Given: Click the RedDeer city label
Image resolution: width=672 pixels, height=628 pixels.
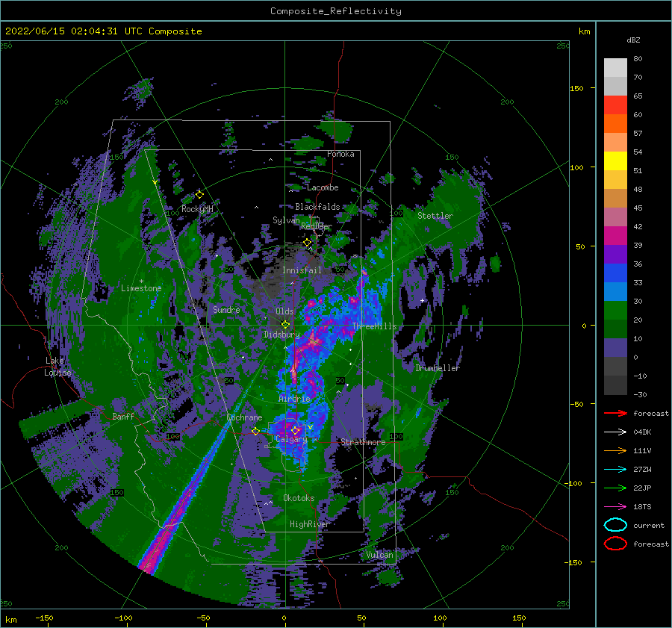Looking at the screenshot, I should click(x=317, y=226).
